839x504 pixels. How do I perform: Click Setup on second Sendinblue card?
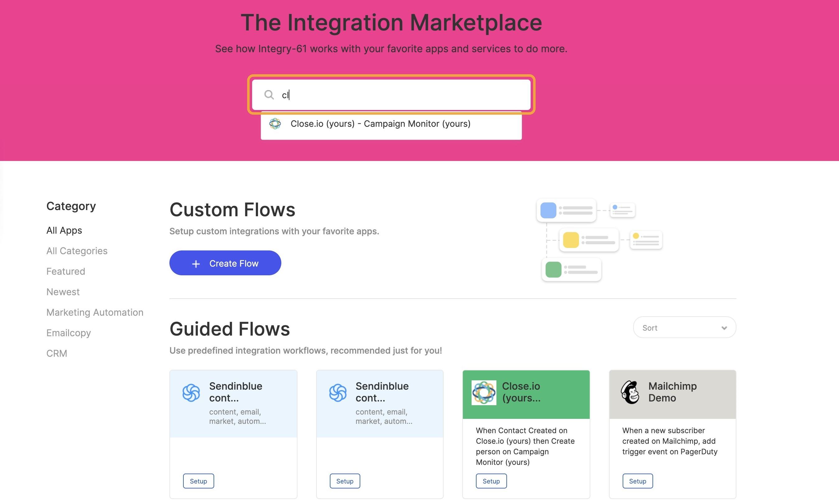(x=345, y=481)
